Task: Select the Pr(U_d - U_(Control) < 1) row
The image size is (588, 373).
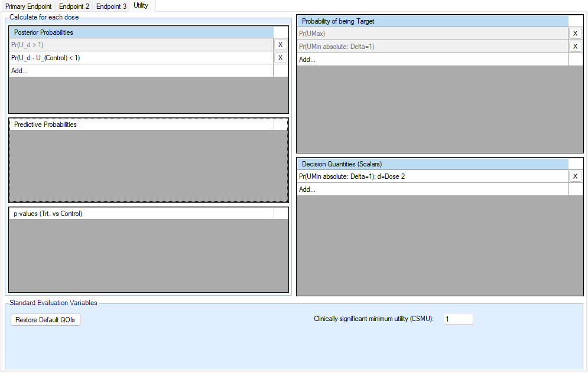Action: [141, 58]
